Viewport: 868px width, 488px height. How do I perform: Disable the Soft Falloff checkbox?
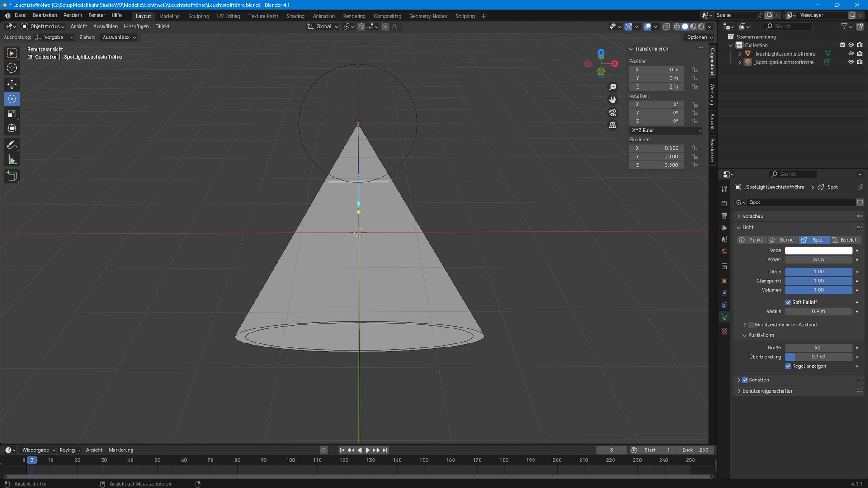coord(788,302)
